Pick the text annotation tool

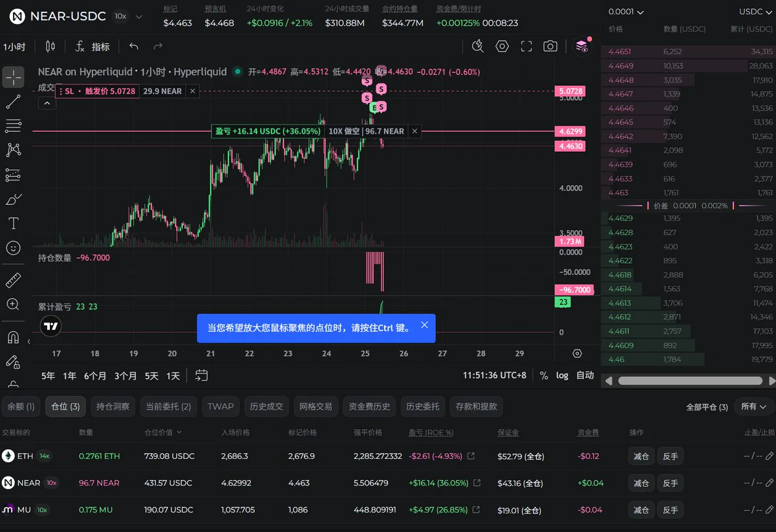click(x=13, y=224)
